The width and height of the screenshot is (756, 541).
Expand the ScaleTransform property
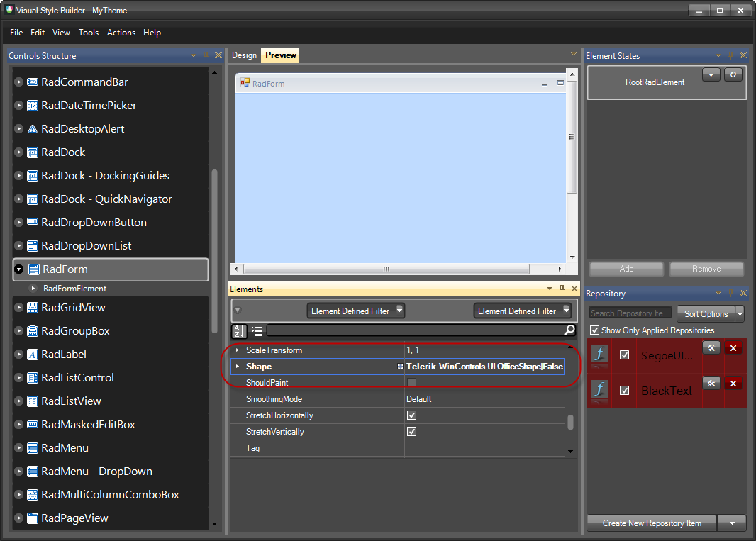[237, 350]
